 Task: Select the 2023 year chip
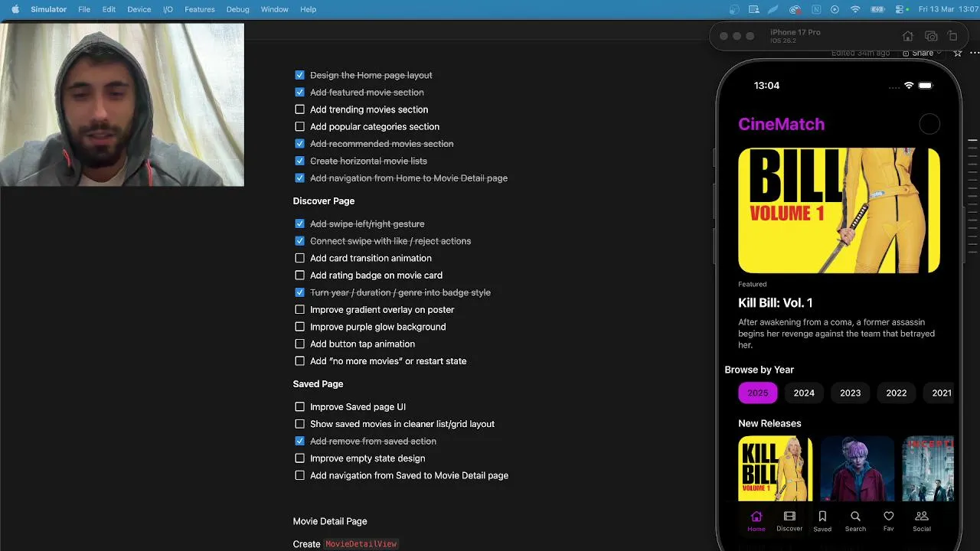pos(850,393)
